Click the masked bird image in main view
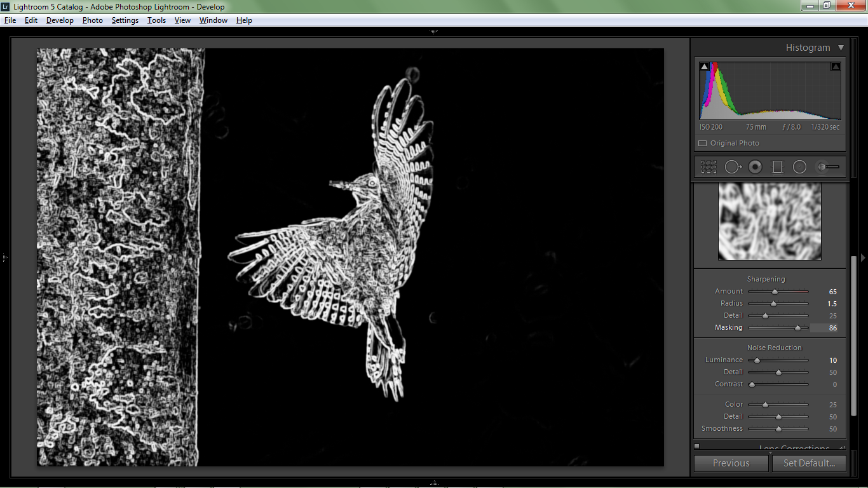The image size is (868, 488). coord(350,257)
